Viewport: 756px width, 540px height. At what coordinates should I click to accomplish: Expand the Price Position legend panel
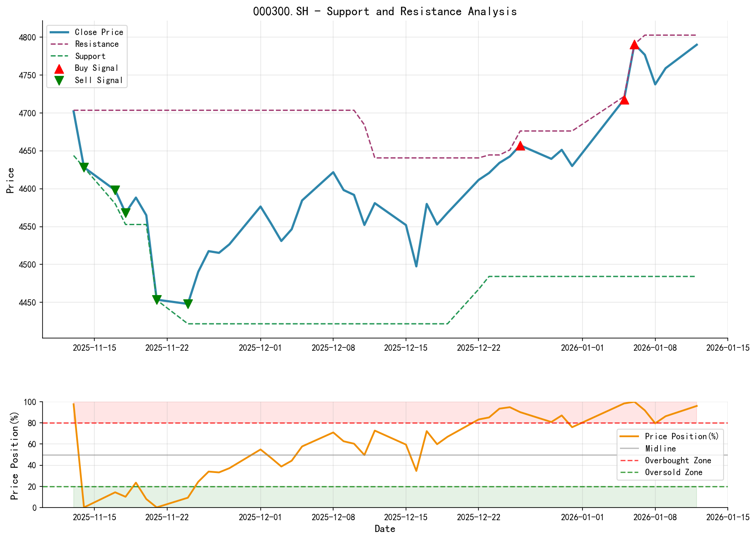[670, 454]
